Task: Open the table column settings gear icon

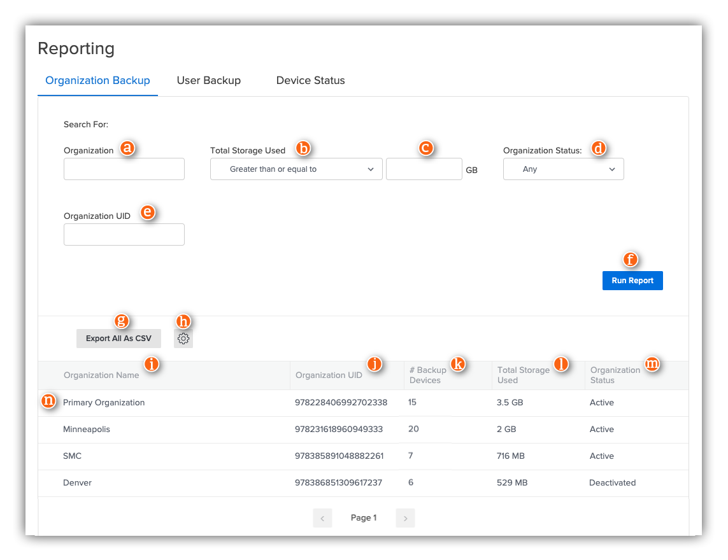Action: (x=183, y=338)
